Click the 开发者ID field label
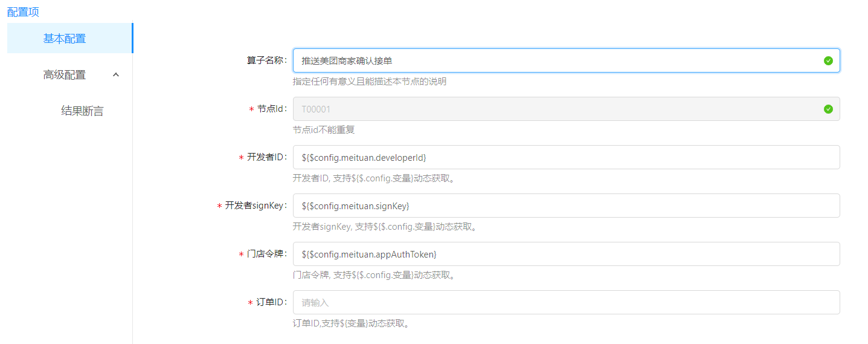 (266, 157)
